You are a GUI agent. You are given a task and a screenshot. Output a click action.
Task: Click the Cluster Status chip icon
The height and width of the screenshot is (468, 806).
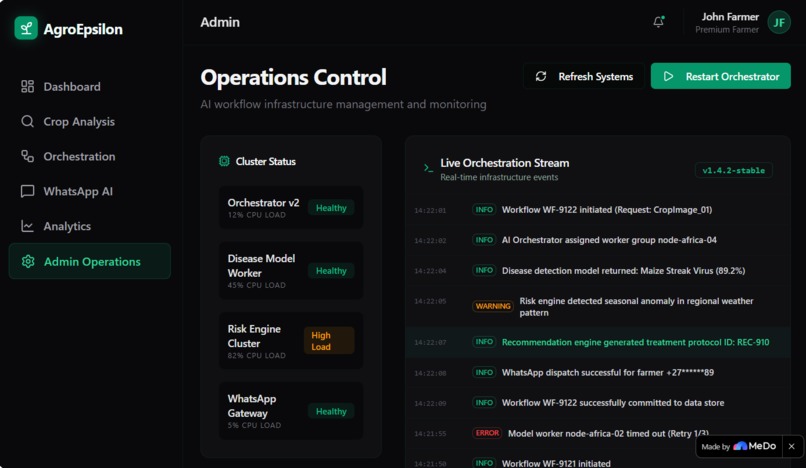pos(224,161)
